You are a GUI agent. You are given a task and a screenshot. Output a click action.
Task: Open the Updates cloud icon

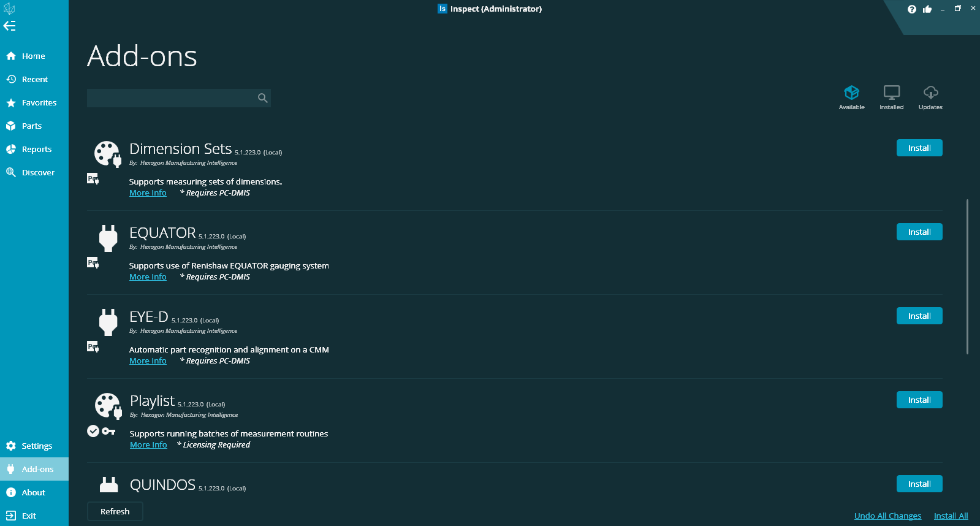[930, 93]
